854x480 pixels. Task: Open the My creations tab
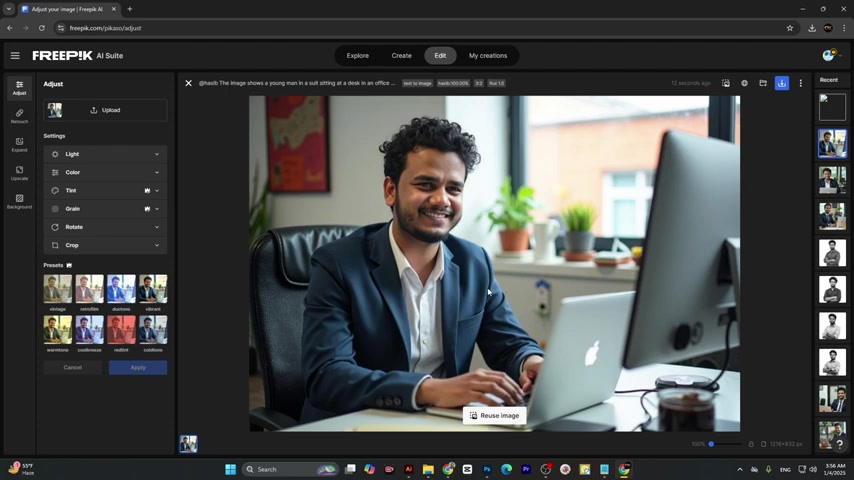tap(488, 56)
